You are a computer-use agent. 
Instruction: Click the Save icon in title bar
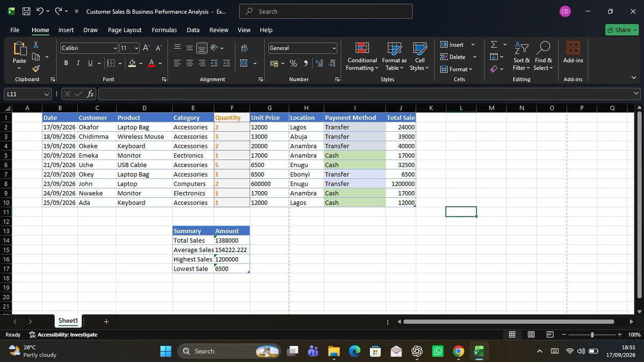pos(26,11)
